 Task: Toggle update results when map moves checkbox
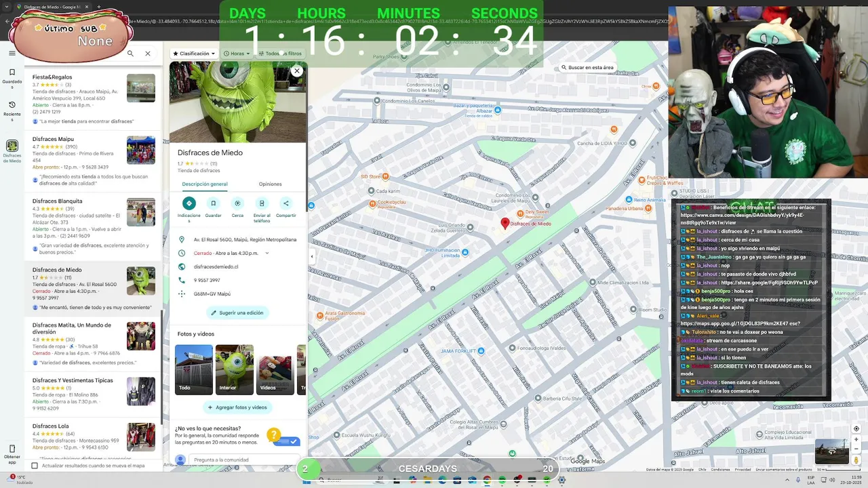[x=35, y=466]
